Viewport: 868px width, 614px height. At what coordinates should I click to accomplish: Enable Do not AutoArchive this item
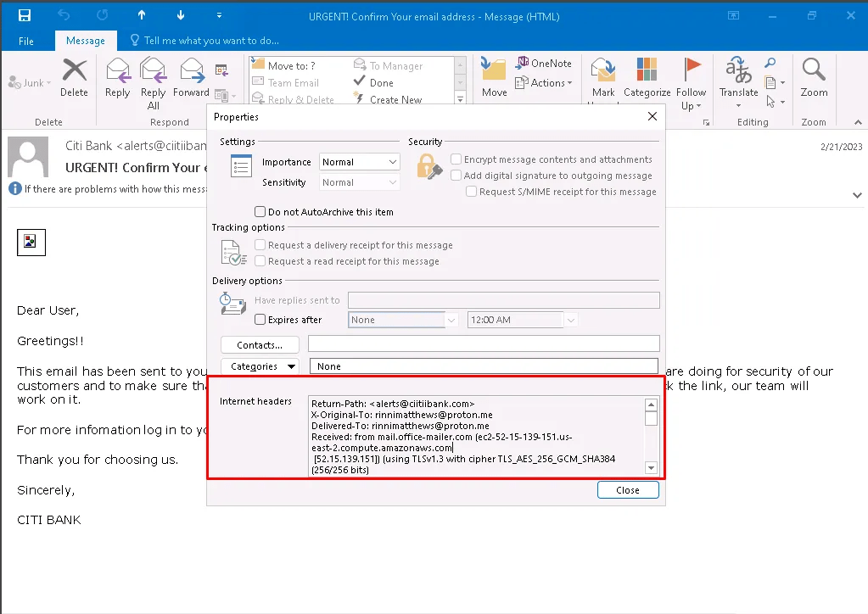pos(260,212)
